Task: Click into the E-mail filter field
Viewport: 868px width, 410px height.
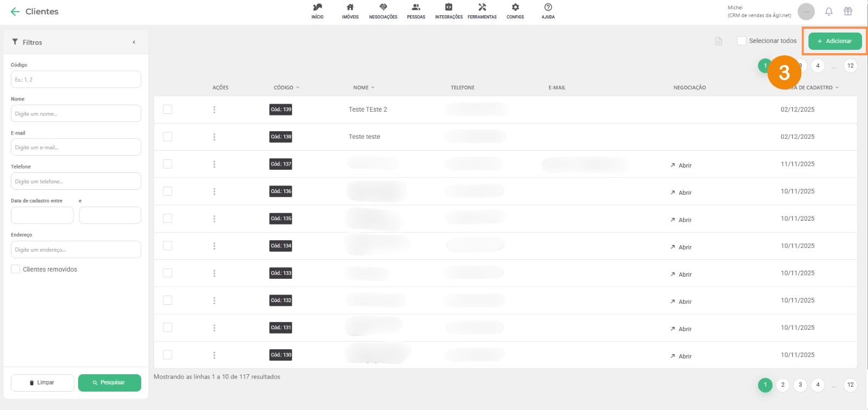Action: pos(76,148)
